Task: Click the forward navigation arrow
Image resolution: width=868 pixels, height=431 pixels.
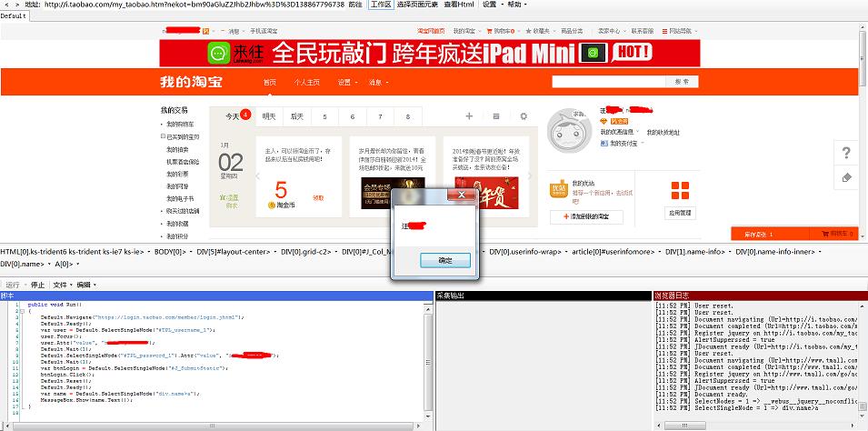Action: pyautogui.click(x=16, y=5)
